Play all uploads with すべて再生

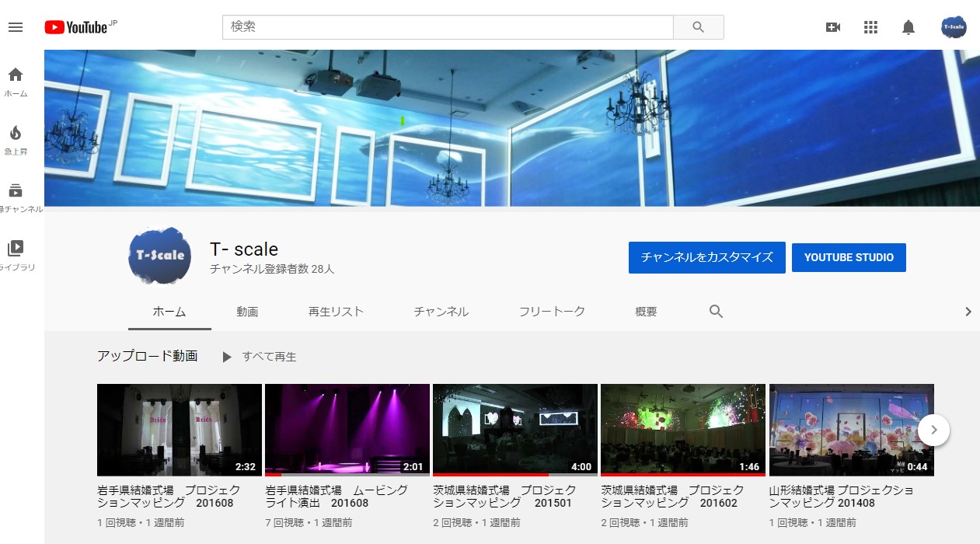click(x=260, y=357)
